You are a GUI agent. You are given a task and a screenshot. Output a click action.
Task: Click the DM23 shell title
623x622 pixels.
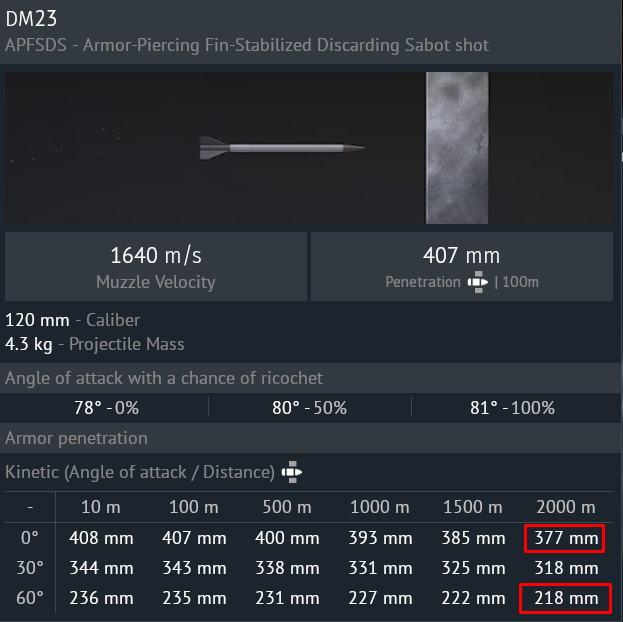pyautogui.click(x=33, y=20)
